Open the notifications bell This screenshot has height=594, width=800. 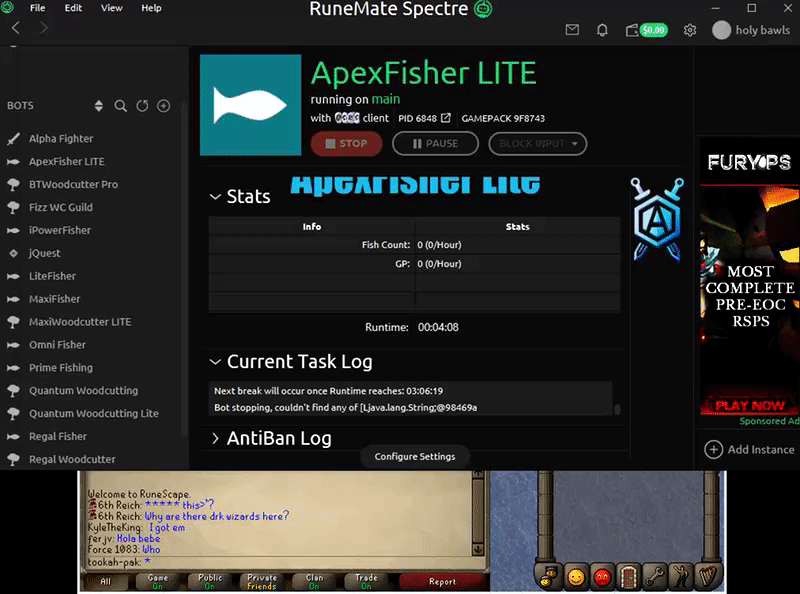602,30
